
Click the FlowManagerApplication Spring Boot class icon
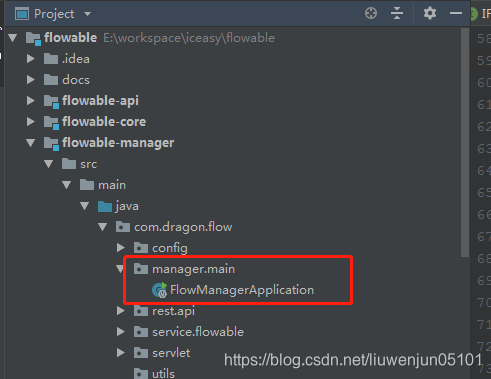(x=159, y=290)
